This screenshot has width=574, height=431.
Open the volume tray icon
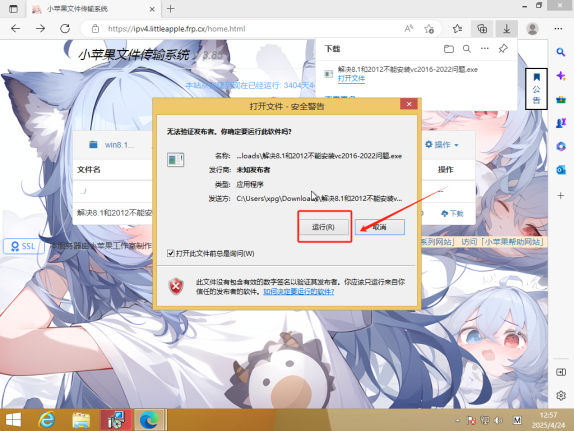[498, 420]
